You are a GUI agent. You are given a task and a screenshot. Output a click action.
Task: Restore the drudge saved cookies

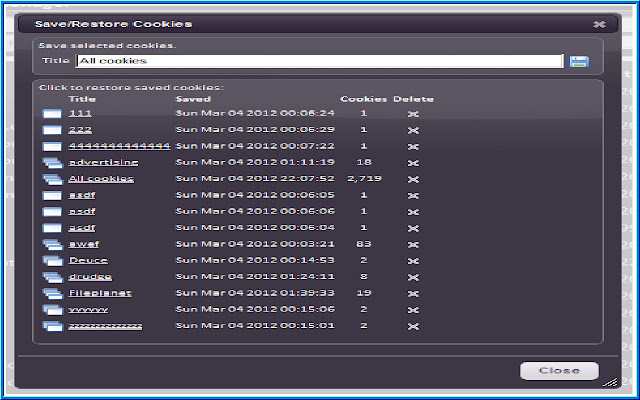click(90, 276)
